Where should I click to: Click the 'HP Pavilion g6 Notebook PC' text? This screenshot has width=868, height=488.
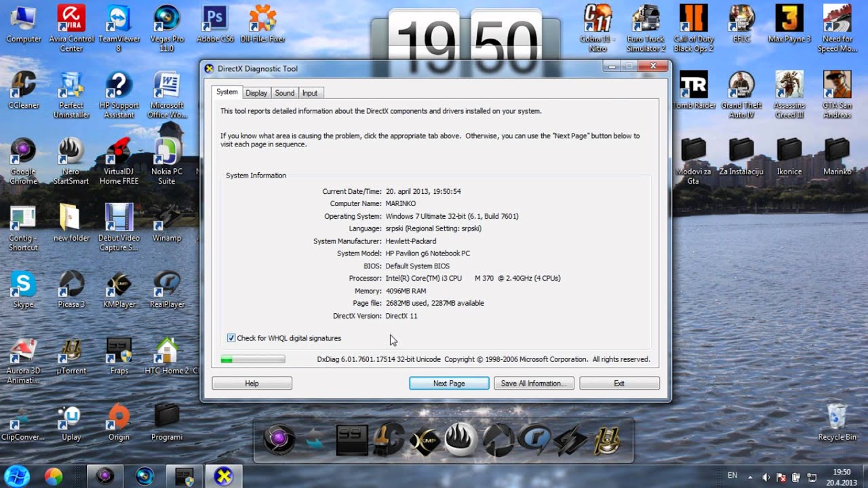pyautogui.click(x=428, y=253)
